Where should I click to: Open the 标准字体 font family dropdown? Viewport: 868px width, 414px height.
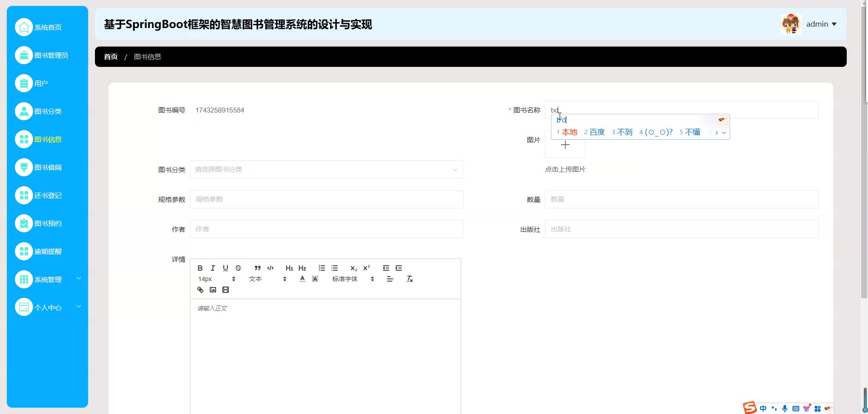[353, 279]
